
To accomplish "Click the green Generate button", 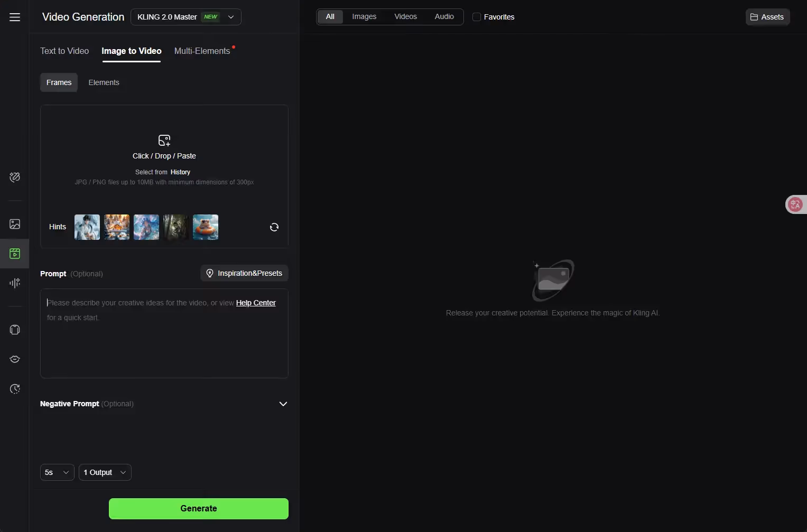I will (199, 508).
